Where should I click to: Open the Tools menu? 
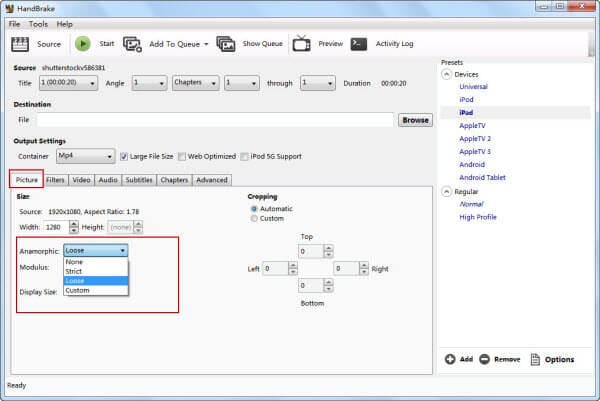tap(38, 24)
